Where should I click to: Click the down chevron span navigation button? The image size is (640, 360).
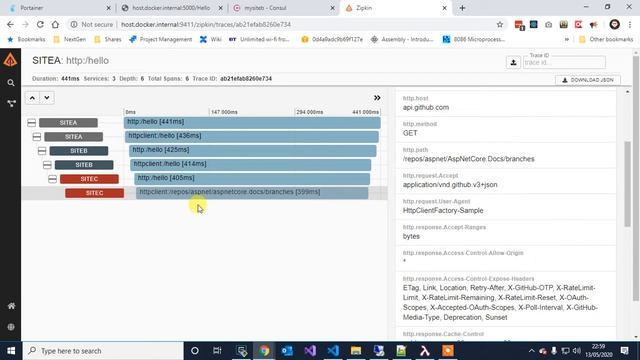coord(47,98)
